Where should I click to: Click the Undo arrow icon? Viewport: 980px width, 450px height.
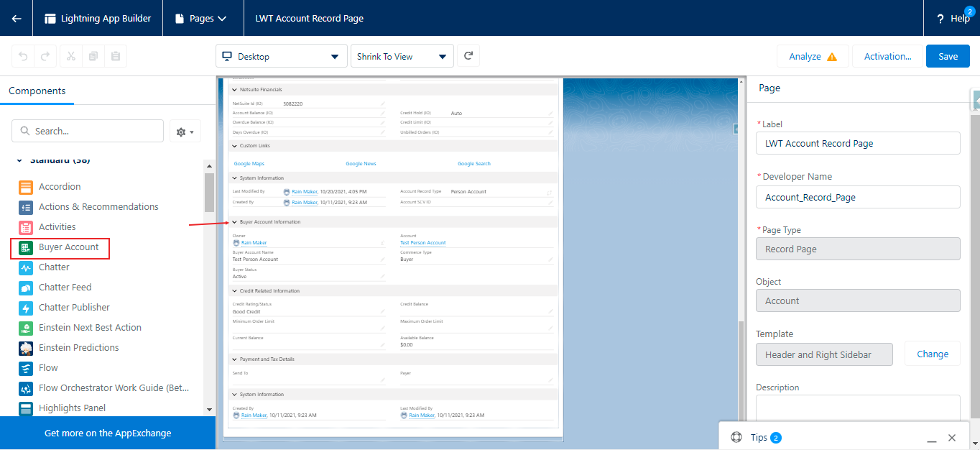click(x=24, y=56)
